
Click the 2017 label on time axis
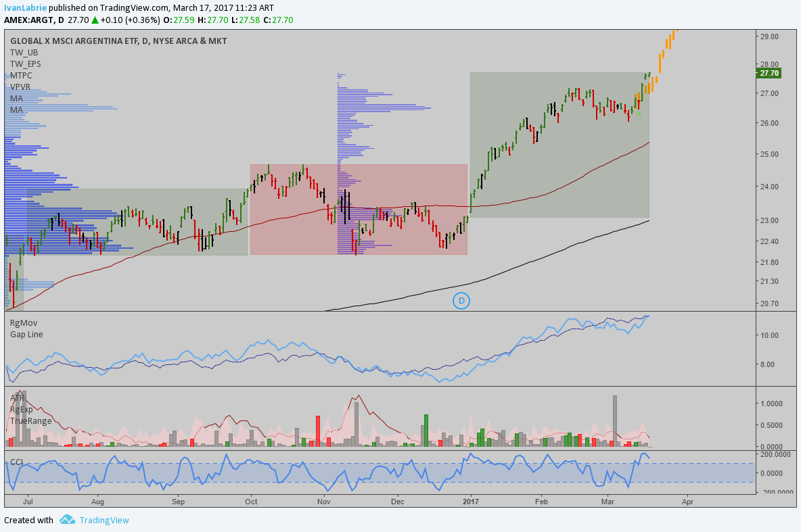tap(471, 502)
